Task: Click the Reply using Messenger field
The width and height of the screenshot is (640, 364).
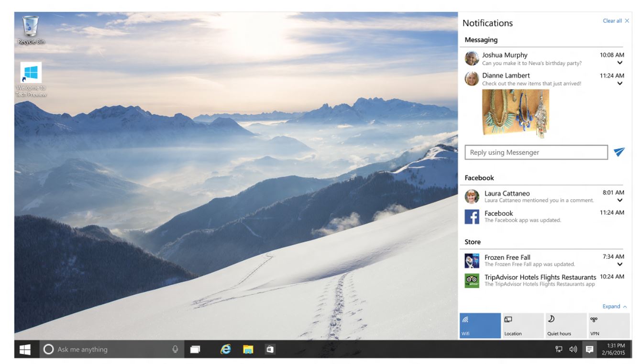Action: pyautogui.click(x=536, y=152)
